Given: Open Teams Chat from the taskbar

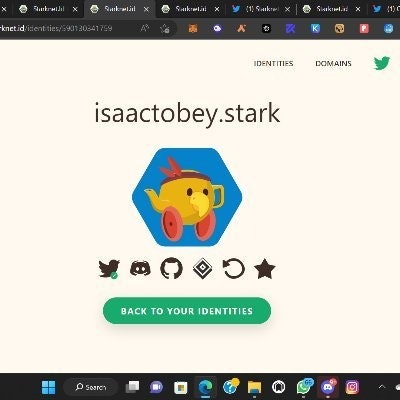Looking at the screenshot, I should point(156,387).
